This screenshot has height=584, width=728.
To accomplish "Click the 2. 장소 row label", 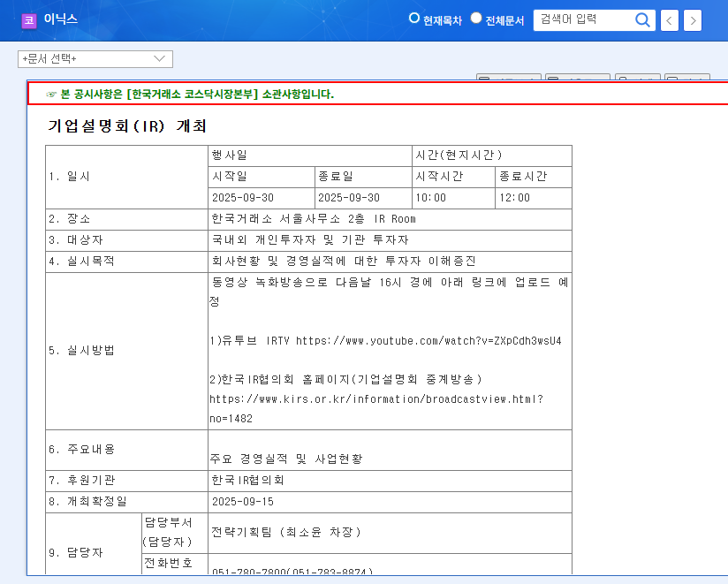I will click(x=70, y=218).
